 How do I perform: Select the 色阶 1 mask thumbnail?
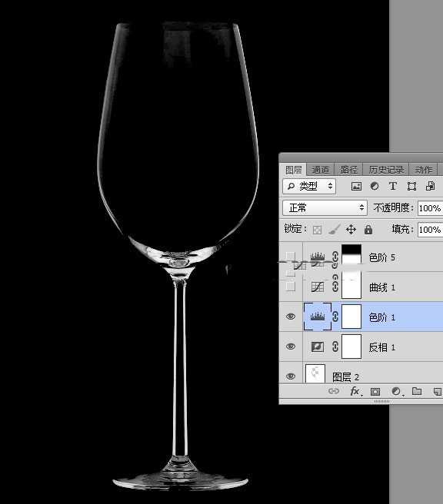coord(351,317)
